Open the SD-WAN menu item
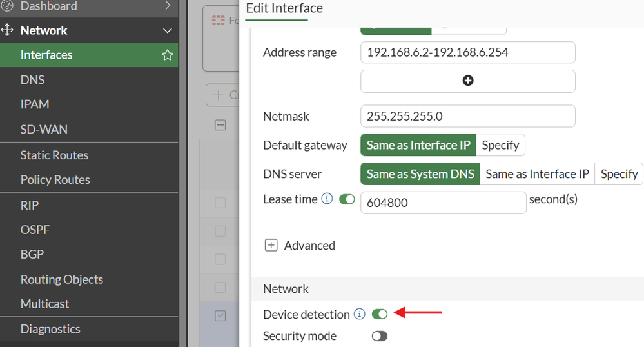This screenshot has height=347, width=644. tap(44, 130)
